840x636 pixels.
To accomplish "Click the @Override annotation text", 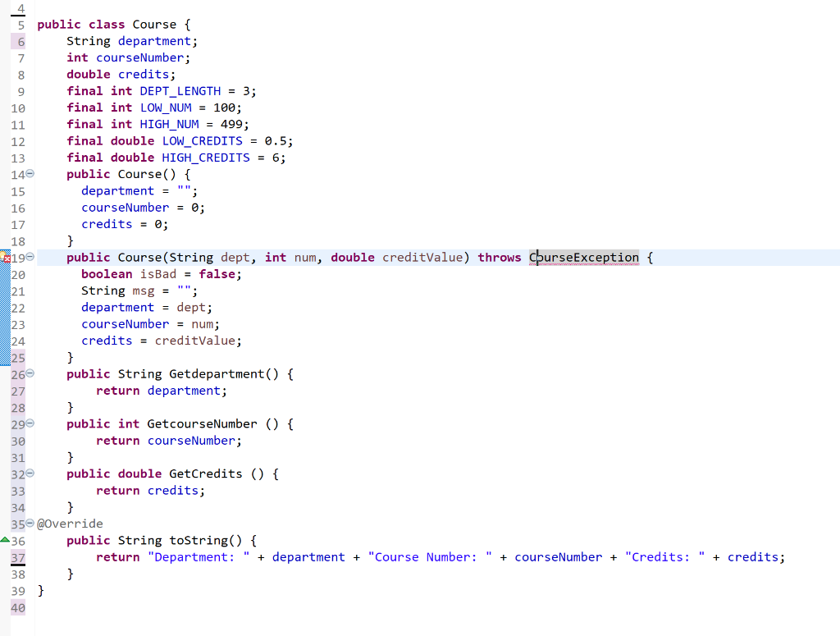I will click(x=71, y=523).
